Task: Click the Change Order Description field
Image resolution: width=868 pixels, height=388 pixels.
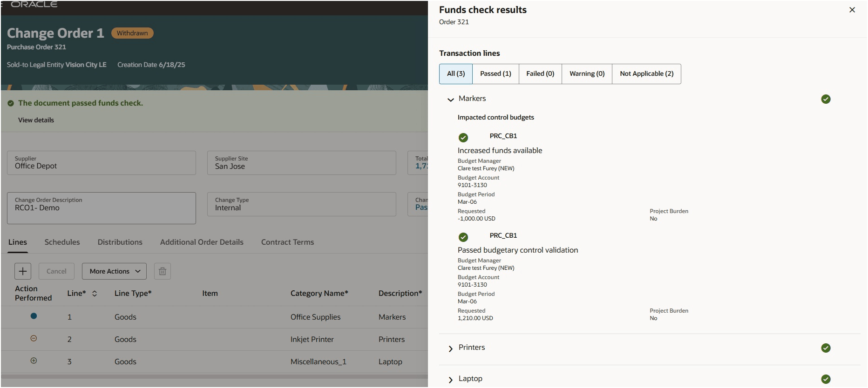Action: [102, 208]
